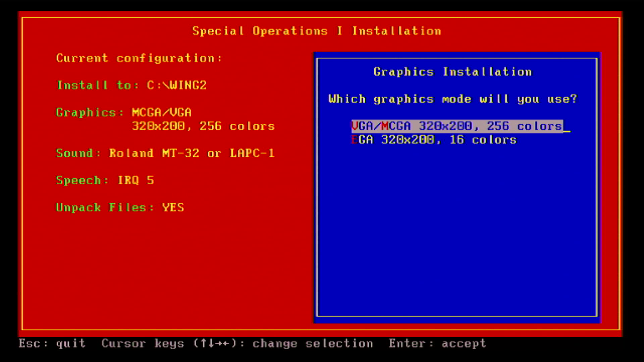Click the Enter: accept hint
The width and height of the screenshot is (644, 362).
pyautogui.click(x=437, y=344)
